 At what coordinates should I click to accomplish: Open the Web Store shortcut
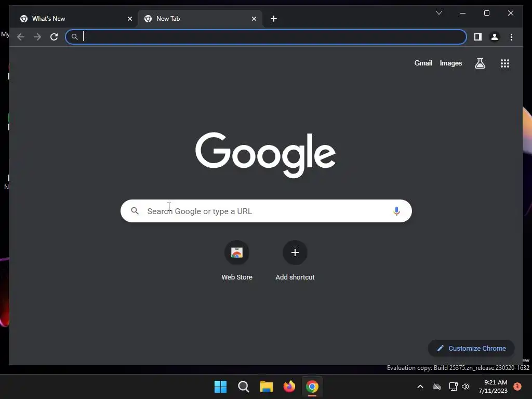click(x=237, y=261)
